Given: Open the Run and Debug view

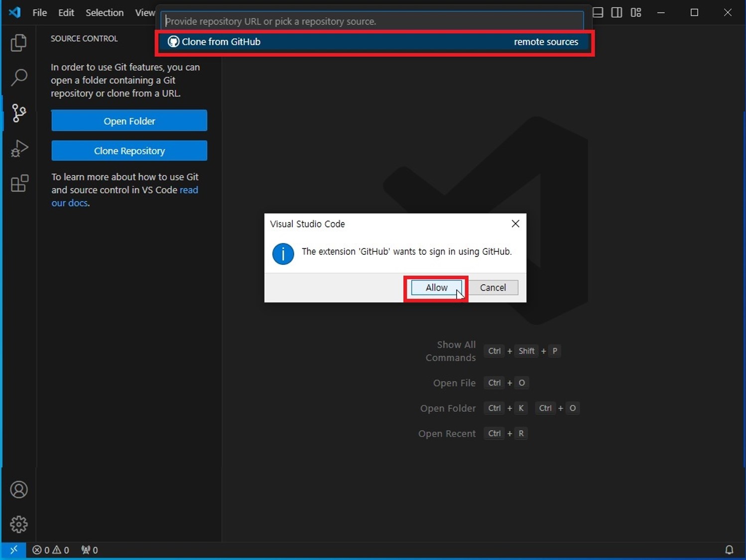Looking at the screenshot, I should click(x=19, y=148).
